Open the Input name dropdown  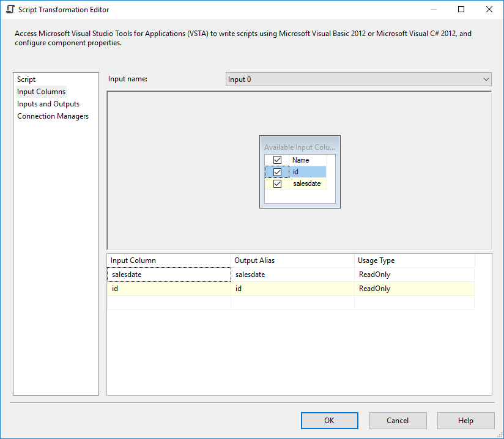coord(485,79)
